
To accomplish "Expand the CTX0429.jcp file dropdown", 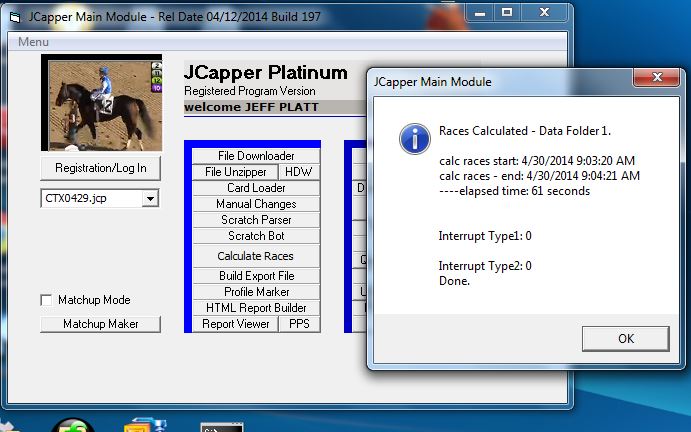I will pos(150,198).
